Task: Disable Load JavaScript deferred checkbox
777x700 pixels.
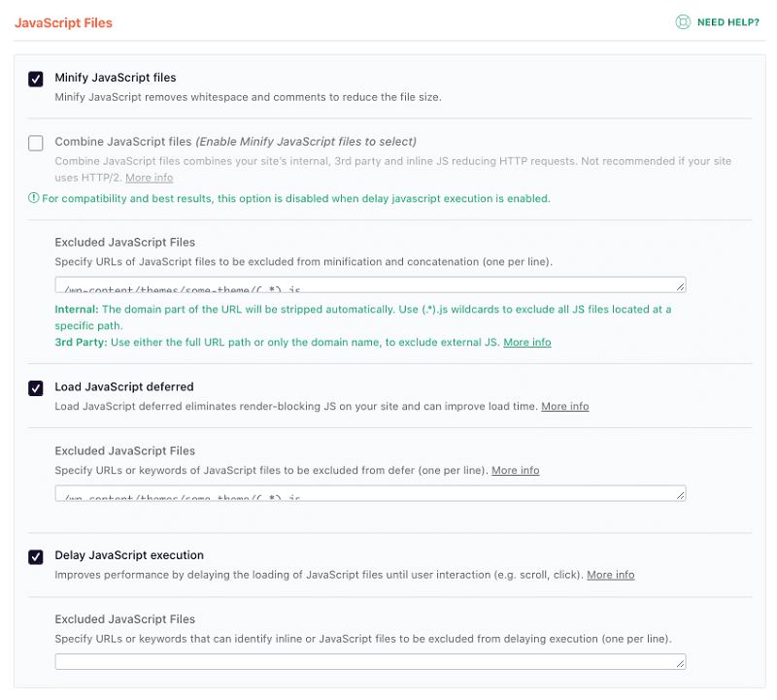Action: (36, 388)
